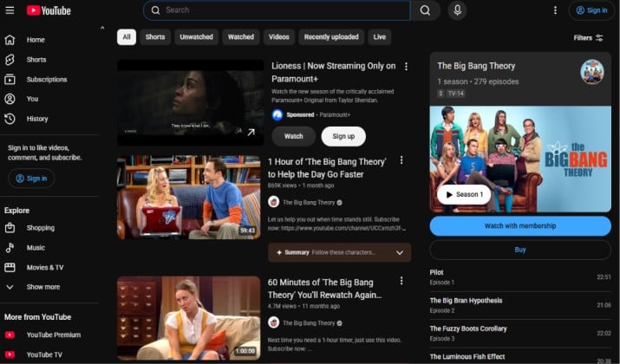This screenshot has width=620, height=364.
Task: Click the Home sidebar icon
Action: pos(10,40)
